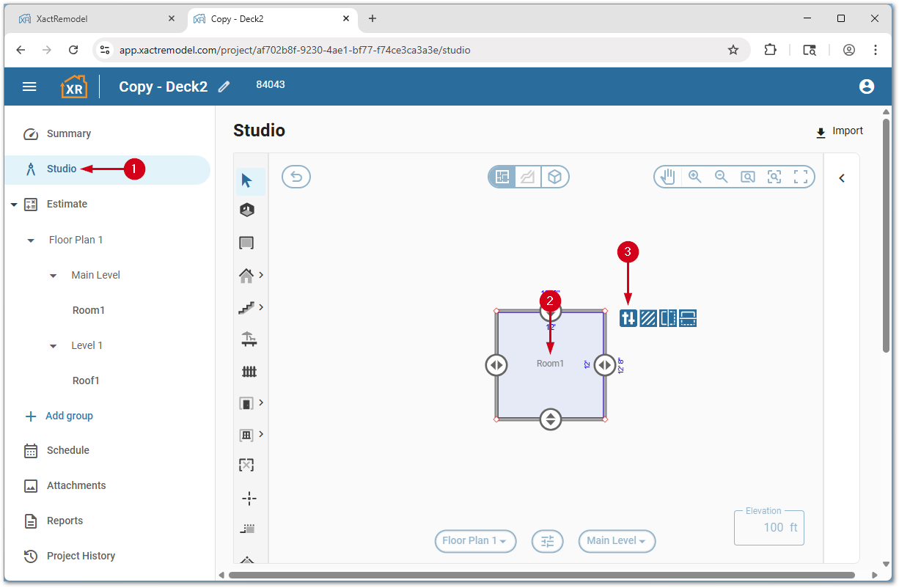Click the undo arrow button

click(x=296, y=177)
